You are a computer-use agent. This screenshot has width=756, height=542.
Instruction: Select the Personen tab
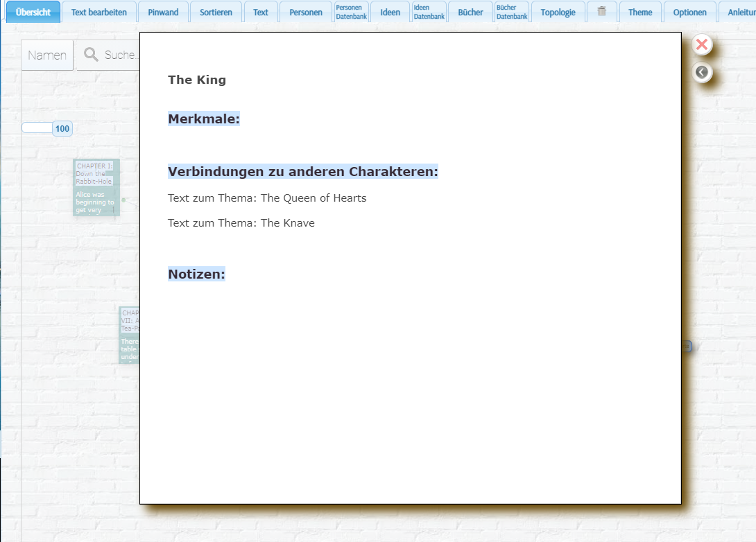pyautogui.click(x=306, y=12)
